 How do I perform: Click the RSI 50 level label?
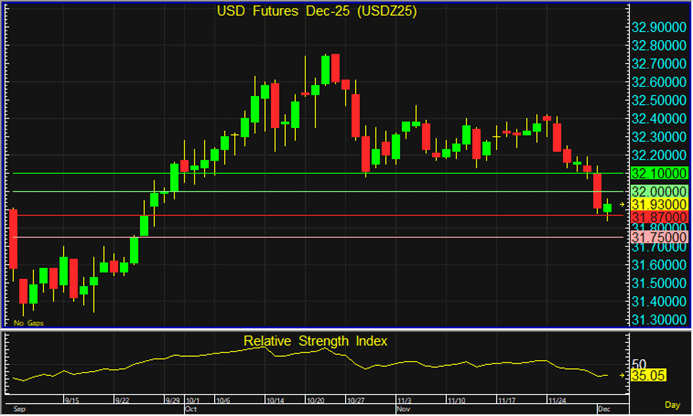pos(639,364)
